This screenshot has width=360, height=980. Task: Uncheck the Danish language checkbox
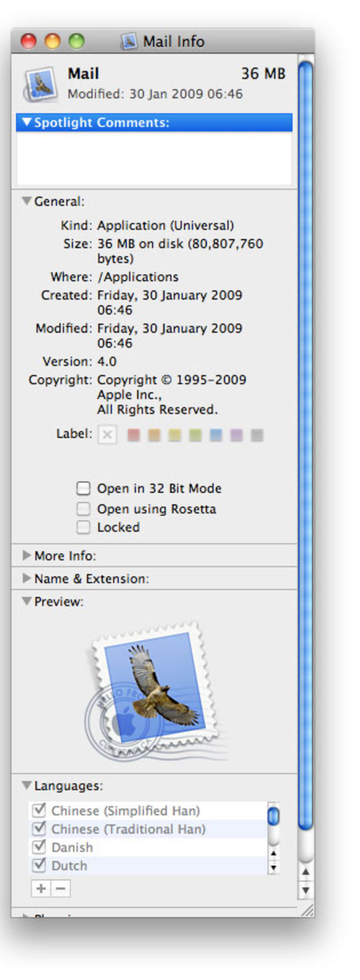39,847
